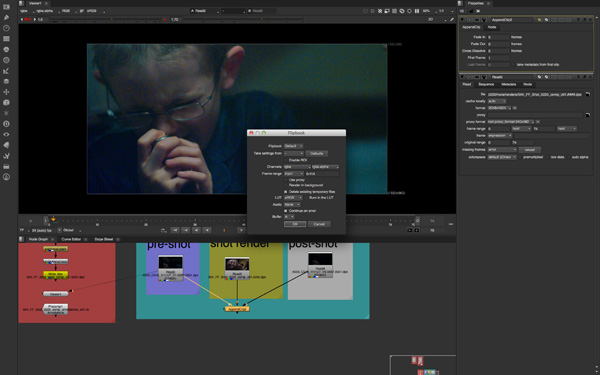This screenshot has width=600, height=375.
Task: Select the AppendClip node in node graph
Action: click(x=237, y=309)
